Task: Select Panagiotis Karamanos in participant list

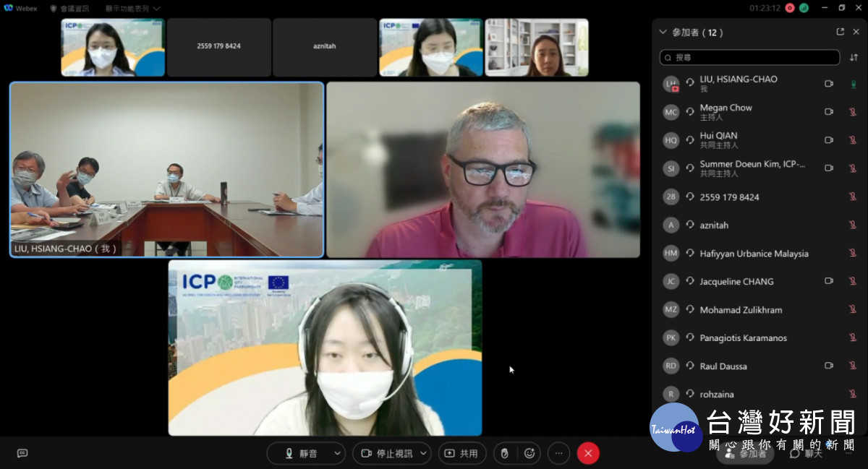Action: coord(759,337)
